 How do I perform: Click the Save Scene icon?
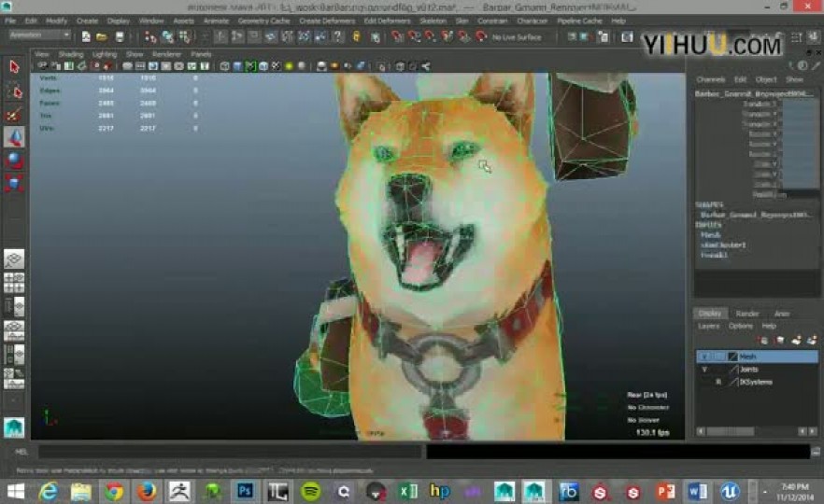tap(120, 36)
